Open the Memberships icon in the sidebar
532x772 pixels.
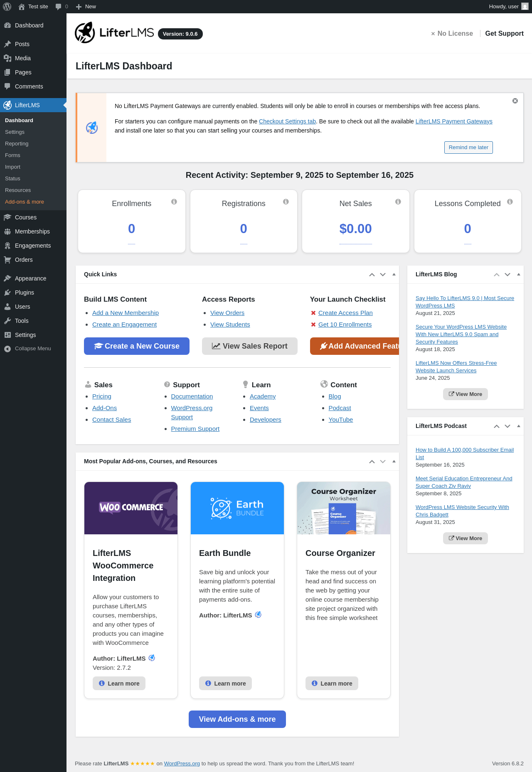click(7, 231)
